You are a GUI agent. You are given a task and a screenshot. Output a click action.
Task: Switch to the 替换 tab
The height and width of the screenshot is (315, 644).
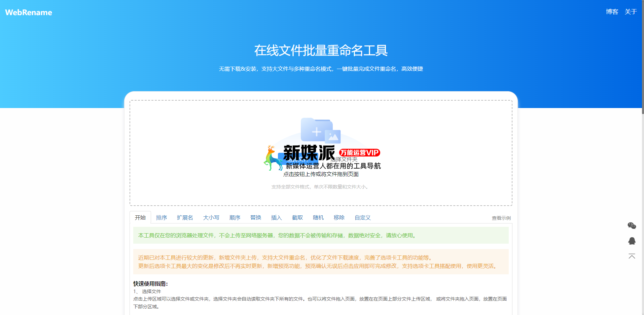coord(256,217)
